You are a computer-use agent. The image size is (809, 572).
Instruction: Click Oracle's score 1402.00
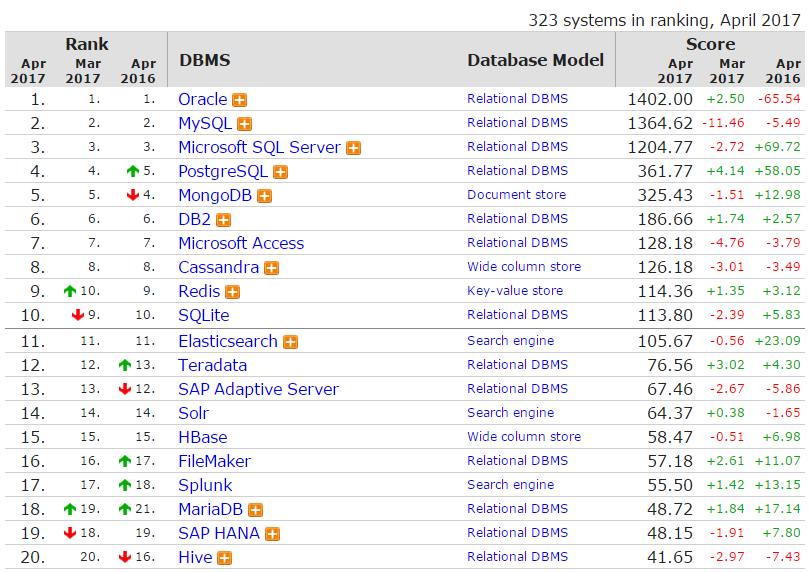click(660, 99)
